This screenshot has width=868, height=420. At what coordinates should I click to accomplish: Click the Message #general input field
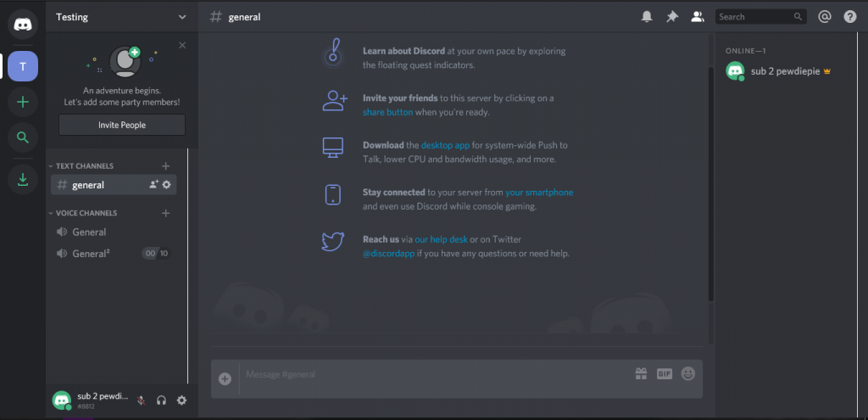click(x=432, y=374)
